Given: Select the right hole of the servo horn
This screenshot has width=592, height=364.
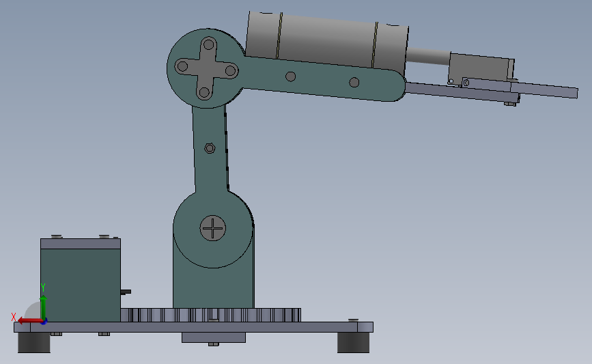Looking at the screenshot, I should [231, 70].
